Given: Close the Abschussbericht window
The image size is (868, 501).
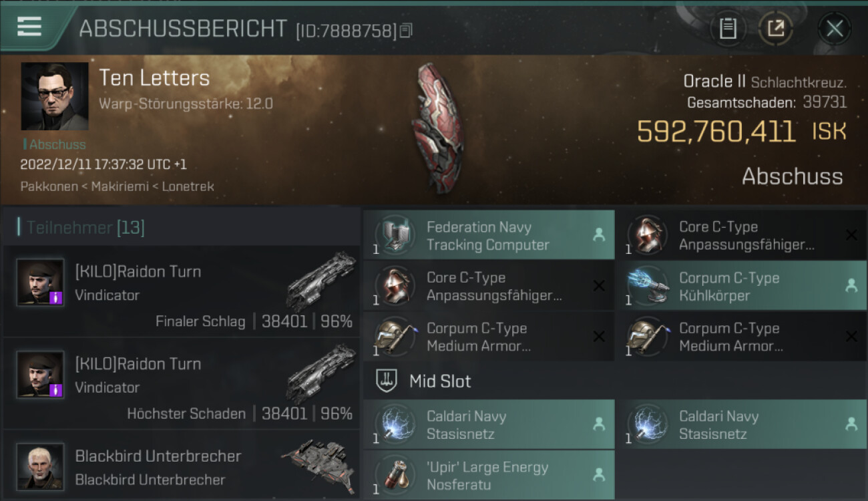Looking at the screenshot, I should coord(835,29).
